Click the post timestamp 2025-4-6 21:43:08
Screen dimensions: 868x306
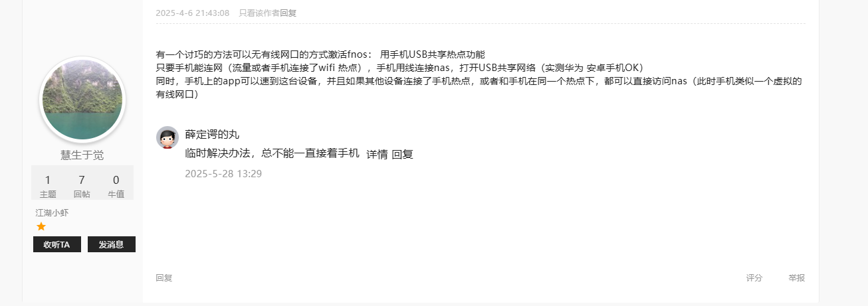click(x=193, y=13)
